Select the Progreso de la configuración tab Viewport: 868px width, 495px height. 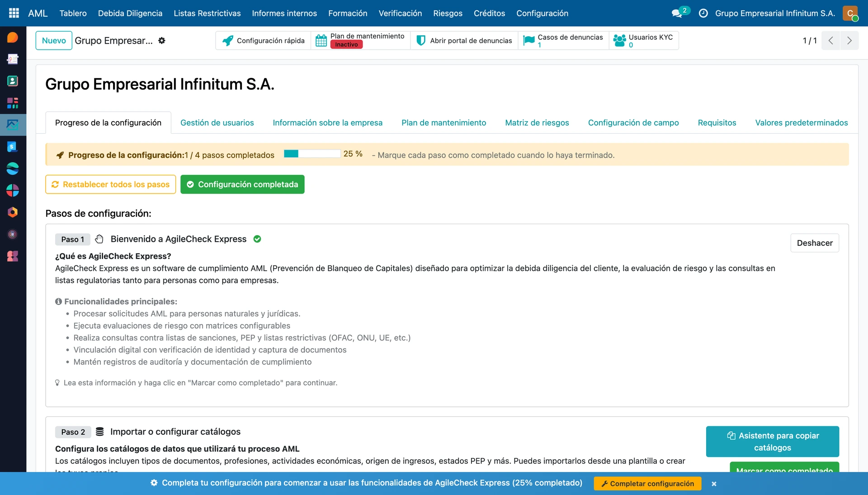[108, 123]
